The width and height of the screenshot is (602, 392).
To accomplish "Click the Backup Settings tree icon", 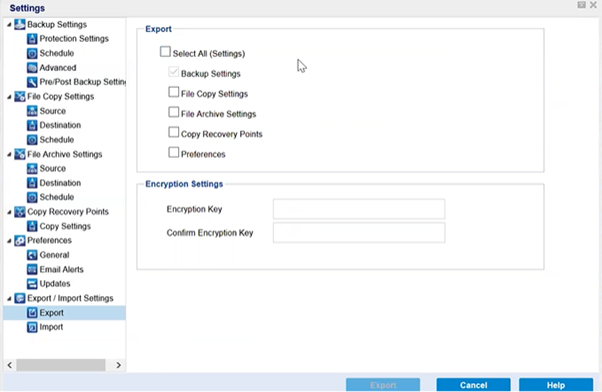I will [x=20, y=24].
